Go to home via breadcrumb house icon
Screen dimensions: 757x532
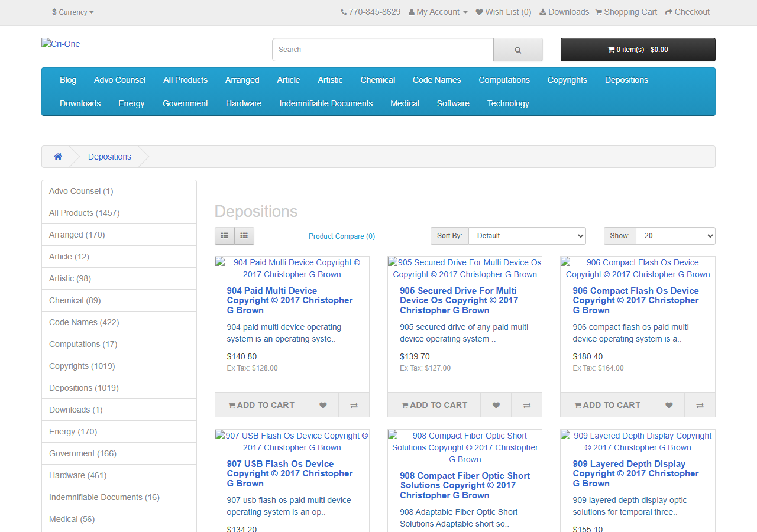click(x=58, y=157)
